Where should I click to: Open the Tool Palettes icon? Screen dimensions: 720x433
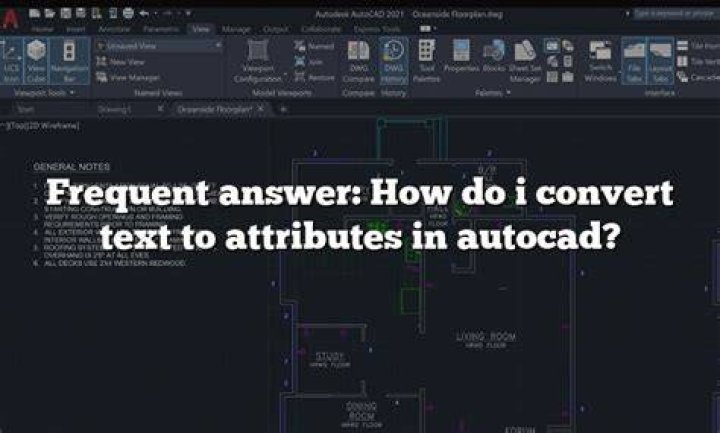(427, 62)
